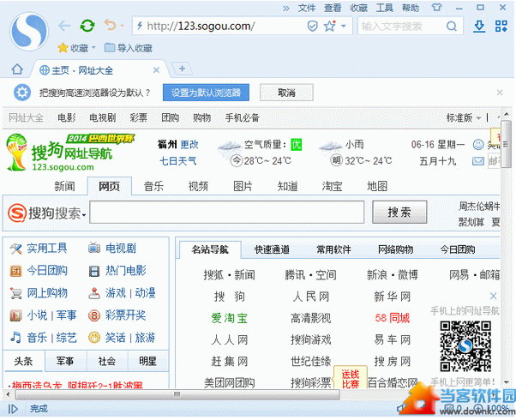This screenshot has width=516, height=420.
Task: Click the security shield icon in address bar
Action: 312,26
